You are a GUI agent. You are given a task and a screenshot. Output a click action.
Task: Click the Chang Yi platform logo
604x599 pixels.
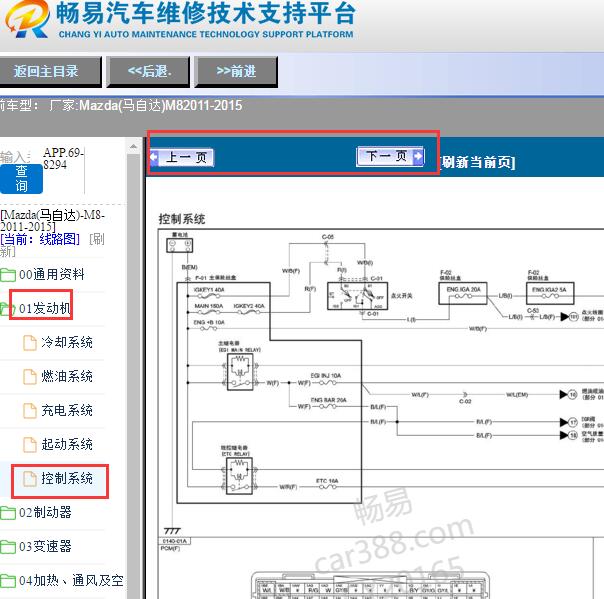pos(28,18)
